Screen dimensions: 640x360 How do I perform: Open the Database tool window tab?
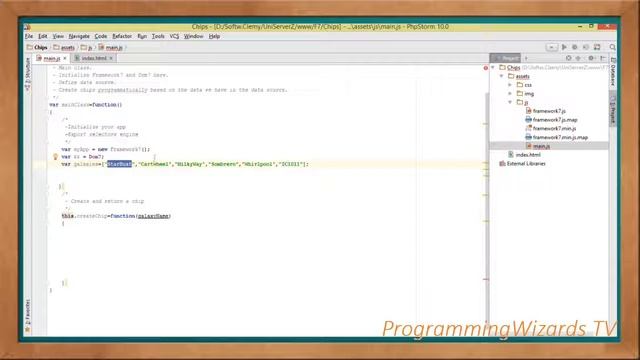(x=613, y=72)
